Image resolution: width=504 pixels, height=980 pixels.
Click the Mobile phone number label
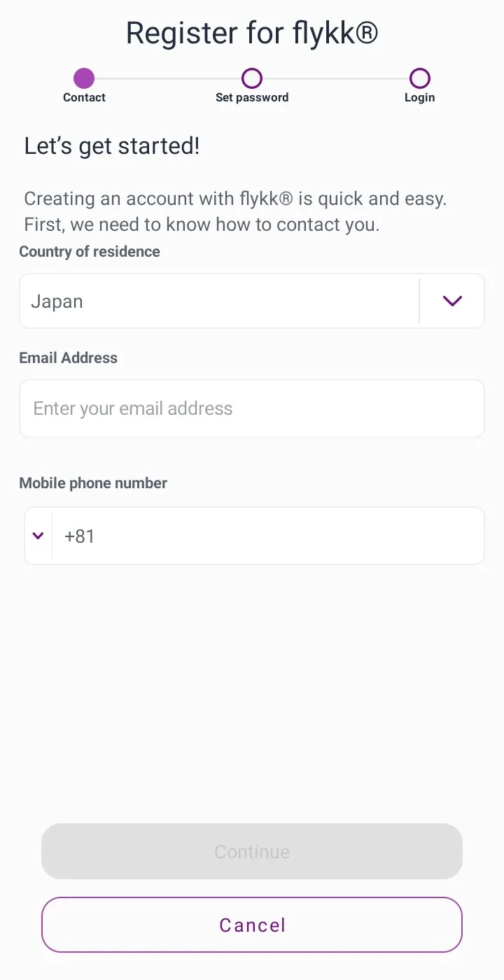(93, 483)
